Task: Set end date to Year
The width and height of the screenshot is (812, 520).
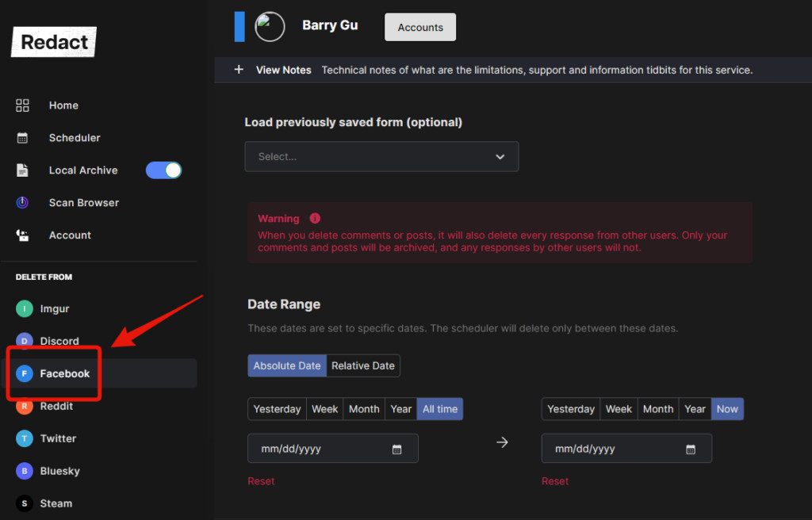Action: pos(695,409)
